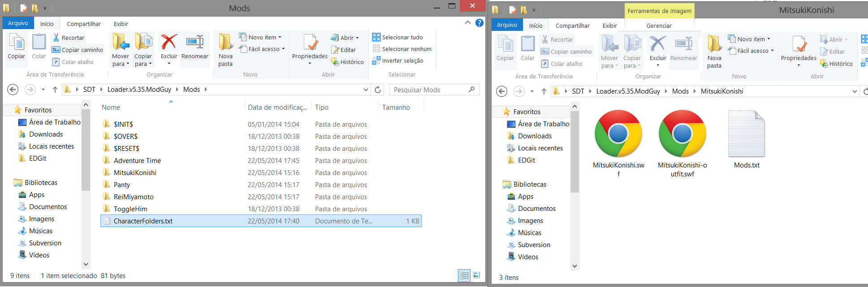Open the Compartilhar tab in Mods window
The image size is (868, 287).
[84, 24]
